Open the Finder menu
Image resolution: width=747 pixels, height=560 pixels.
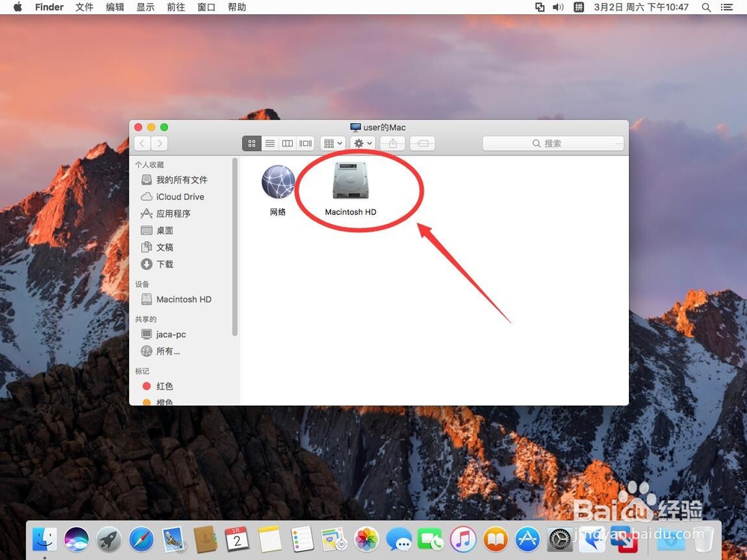[49, 7]
